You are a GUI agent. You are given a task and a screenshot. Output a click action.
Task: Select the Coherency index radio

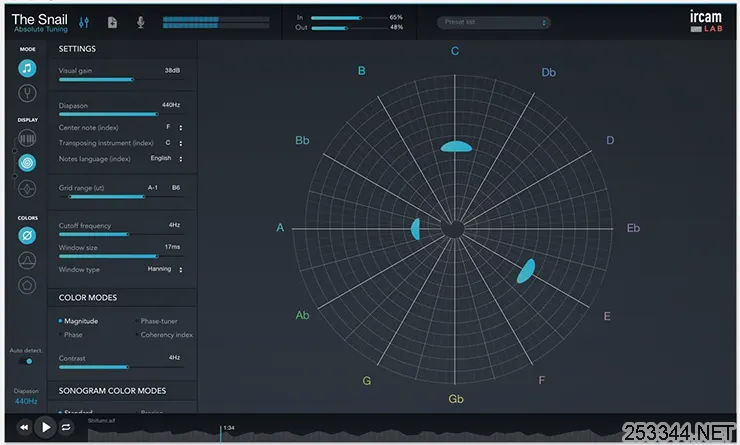point(164,335)
